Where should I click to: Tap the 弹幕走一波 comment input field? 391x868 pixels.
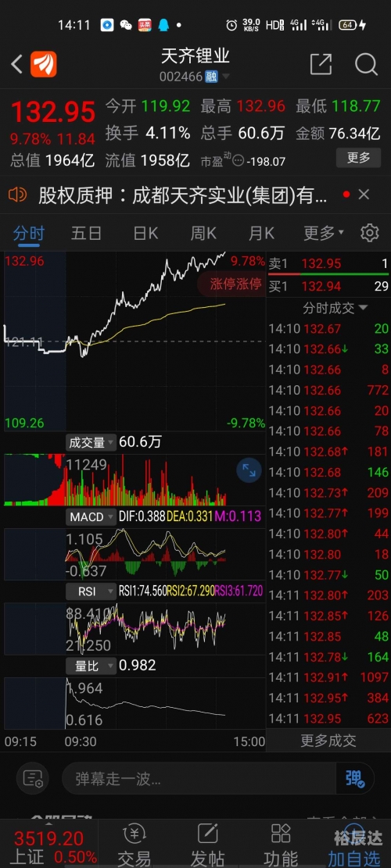[199, 778]
